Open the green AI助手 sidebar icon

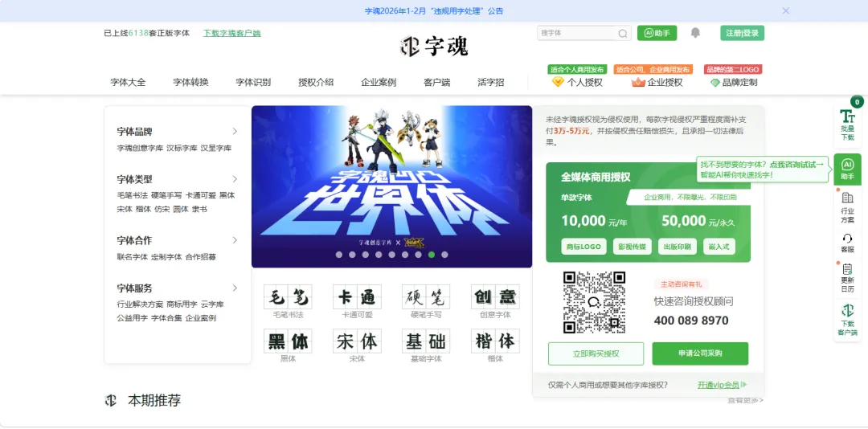847,170
